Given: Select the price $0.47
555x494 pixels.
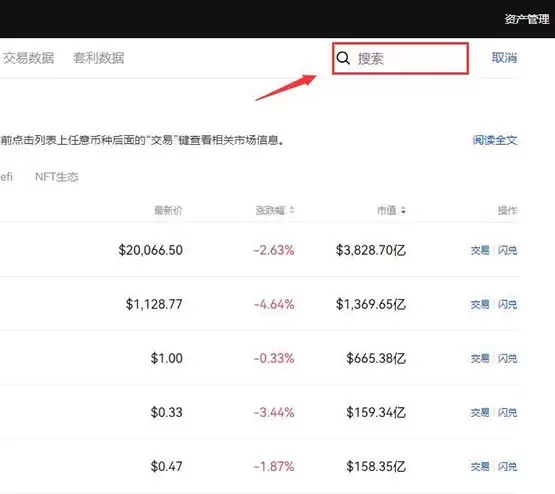Looking at the screenshot, I should tap(167, 466).
